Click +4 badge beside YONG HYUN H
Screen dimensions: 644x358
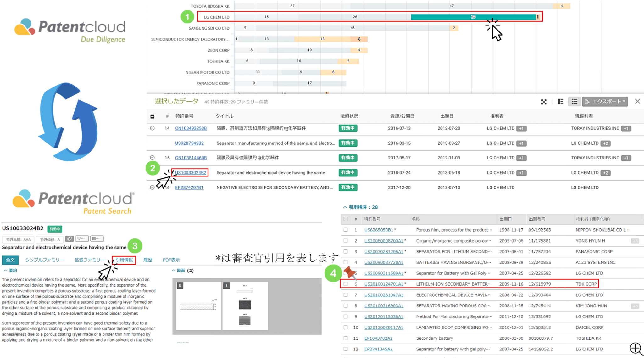point(635,241)
